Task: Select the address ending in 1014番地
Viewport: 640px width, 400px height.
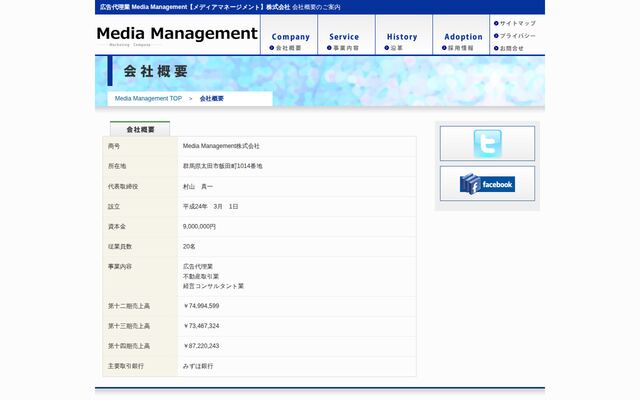Action: [222, 166]
